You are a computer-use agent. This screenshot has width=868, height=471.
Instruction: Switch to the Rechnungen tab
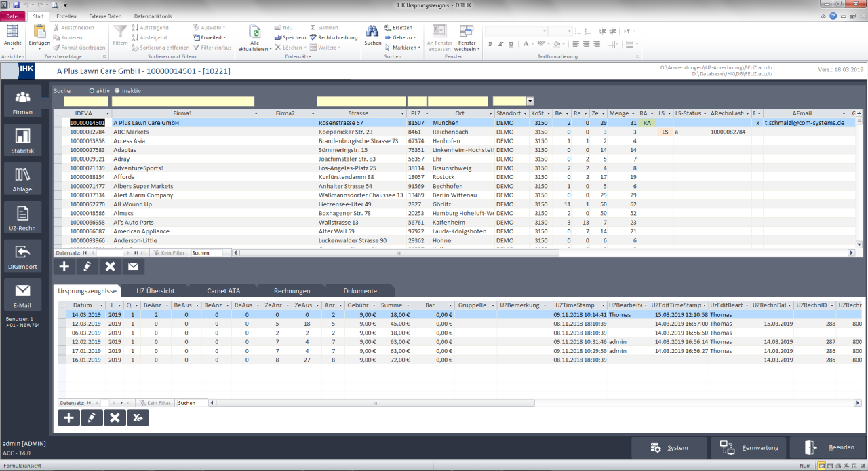292,290
